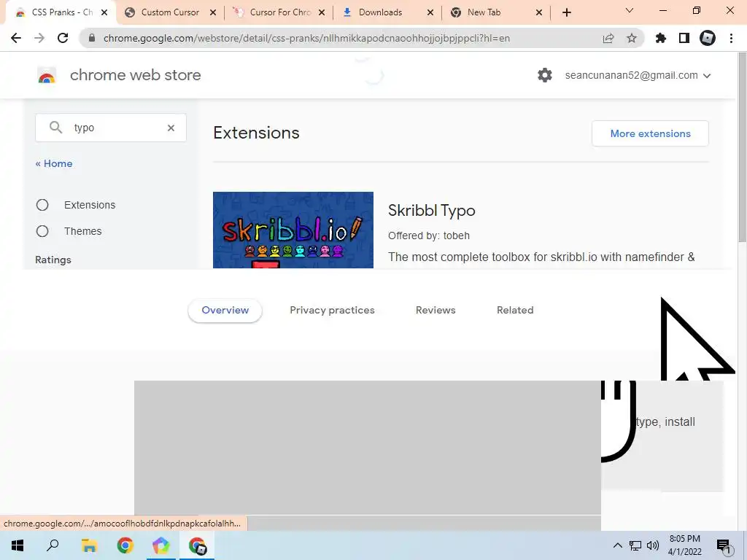Close the Downloads tab

pyautogui.click(x=430, y=12)
